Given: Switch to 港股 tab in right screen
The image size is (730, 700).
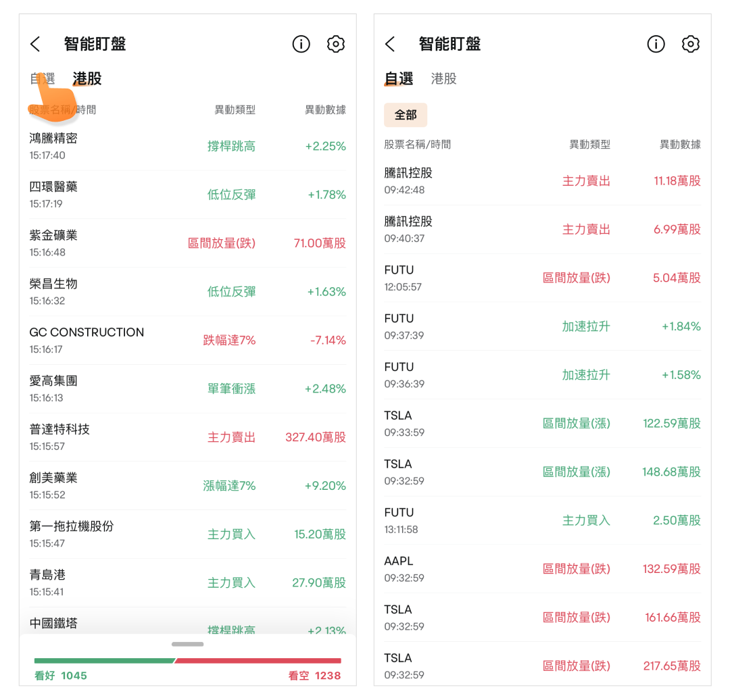Looking at the screenshot, I should pyautogui.click(x=444, y=78).
